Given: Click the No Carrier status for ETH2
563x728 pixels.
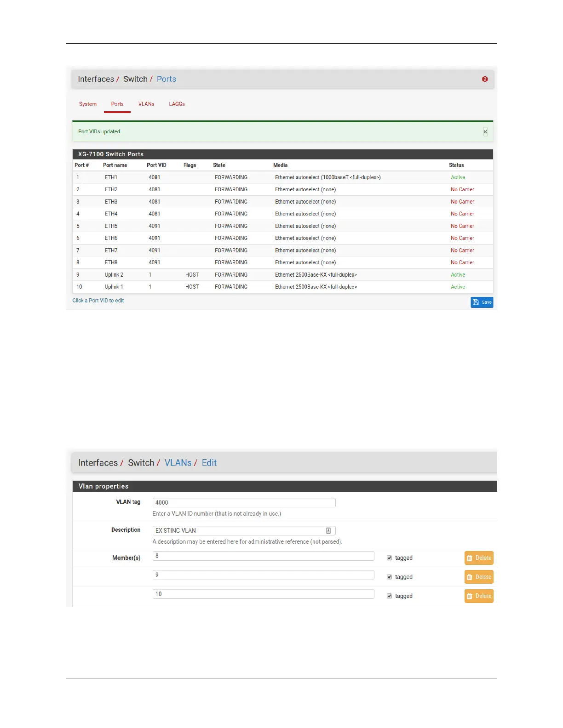Looking at the screenshot, I should (462, 189).
